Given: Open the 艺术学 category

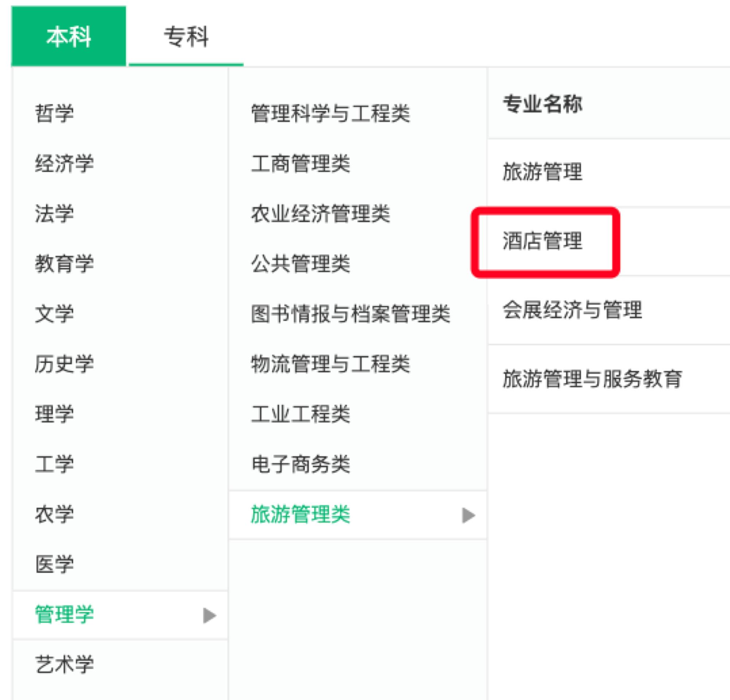Looking at the screenshot, I should click(x=64, y=666).
